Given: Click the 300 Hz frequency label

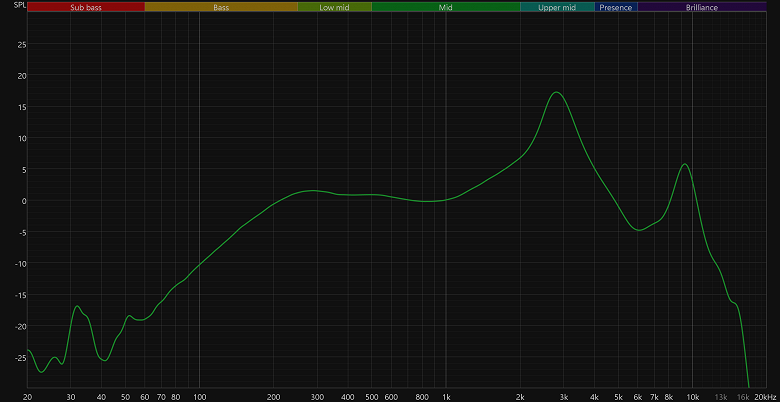Looking at the screenshot, I should (317, 397).
